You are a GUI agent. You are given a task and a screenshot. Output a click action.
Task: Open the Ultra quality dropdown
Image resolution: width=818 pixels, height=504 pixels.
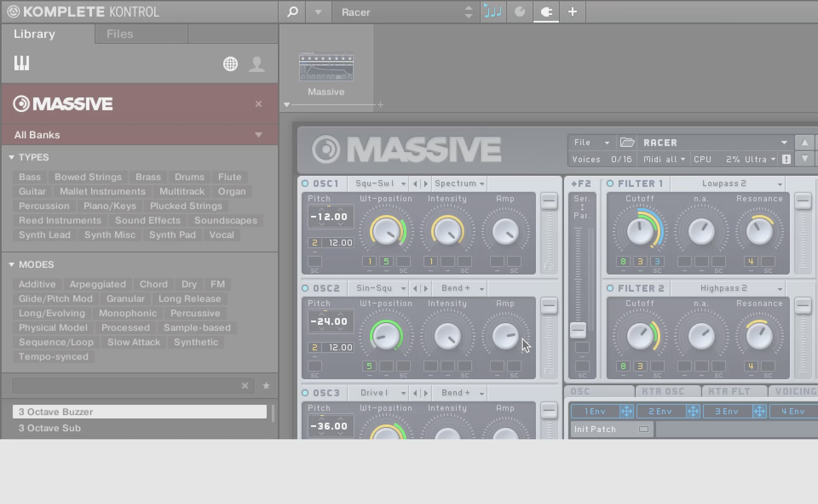click(x=760, y=159)
